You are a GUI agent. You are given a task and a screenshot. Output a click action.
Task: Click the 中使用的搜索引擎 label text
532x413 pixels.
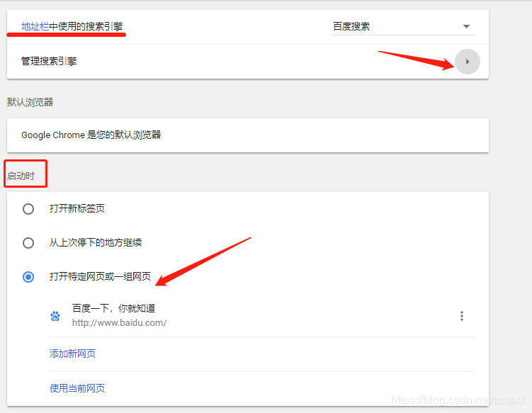tap(86, 26)
